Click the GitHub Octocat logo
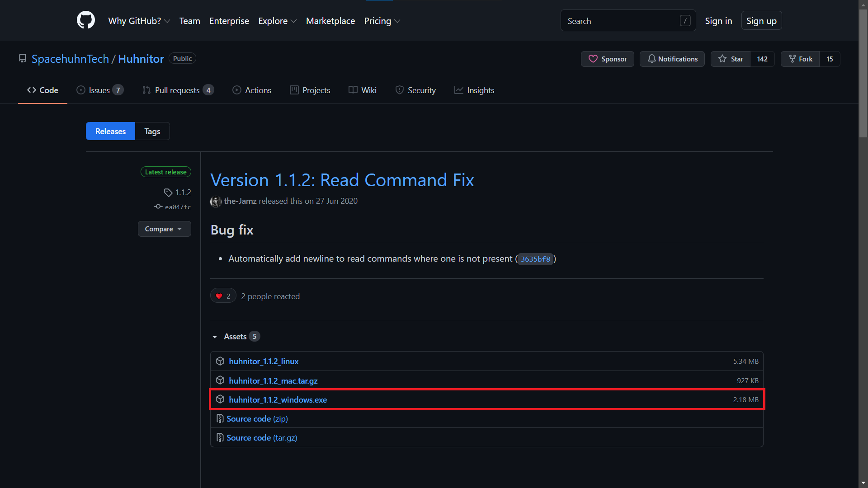 click(86, 20)
